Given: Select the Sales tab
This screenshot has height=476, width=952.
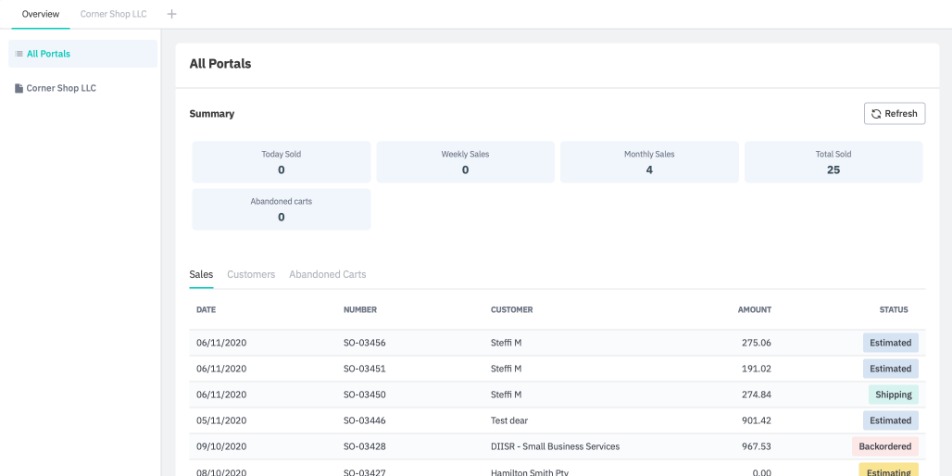Looking at the screenshot, I should pyautogui.click(x=201, y=274).
